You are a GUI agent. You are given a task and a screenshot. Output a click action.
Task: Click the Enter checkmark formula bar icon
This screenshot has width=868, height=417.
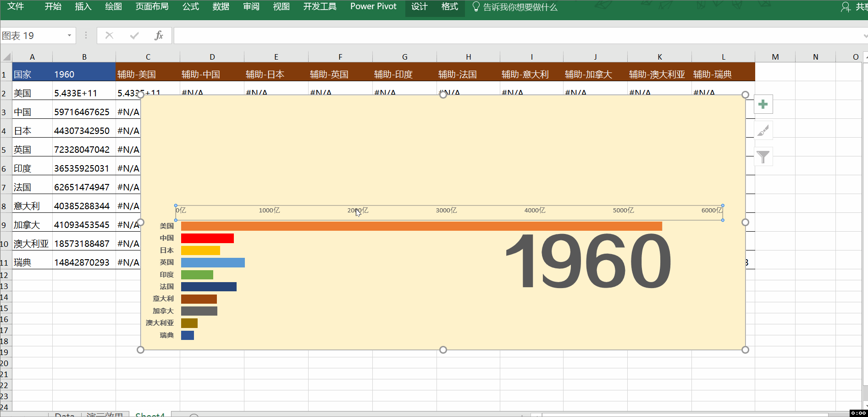pos(134,35)
